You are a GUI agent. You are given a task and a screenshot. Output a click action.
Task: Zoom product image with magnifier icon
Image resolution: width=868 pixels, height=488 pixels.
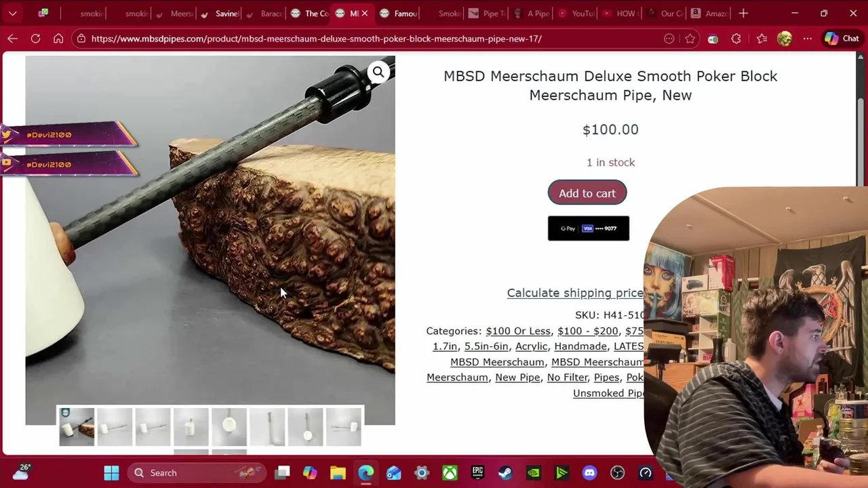pos(378,72)
